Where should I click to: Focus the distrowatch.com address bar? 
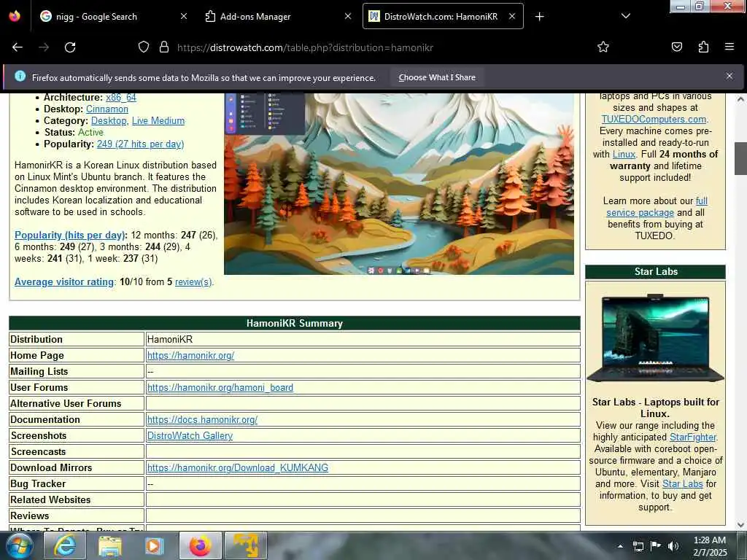coord(305,47)
